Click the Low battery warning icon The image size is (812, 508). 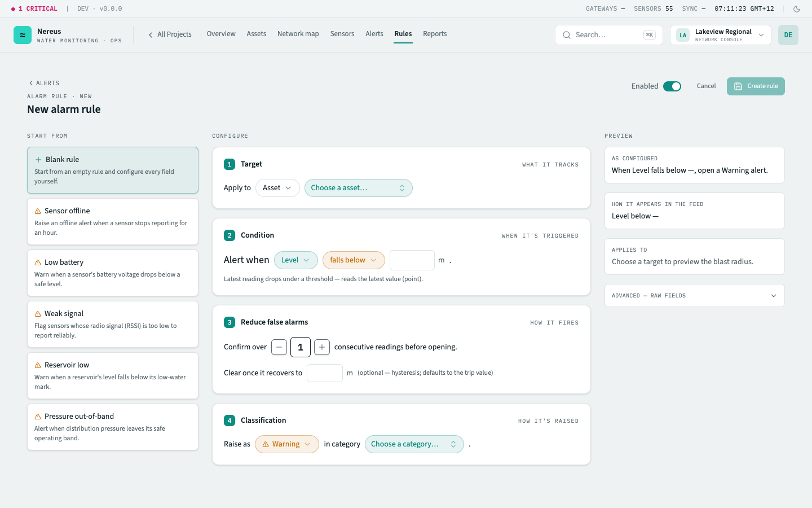38,262
